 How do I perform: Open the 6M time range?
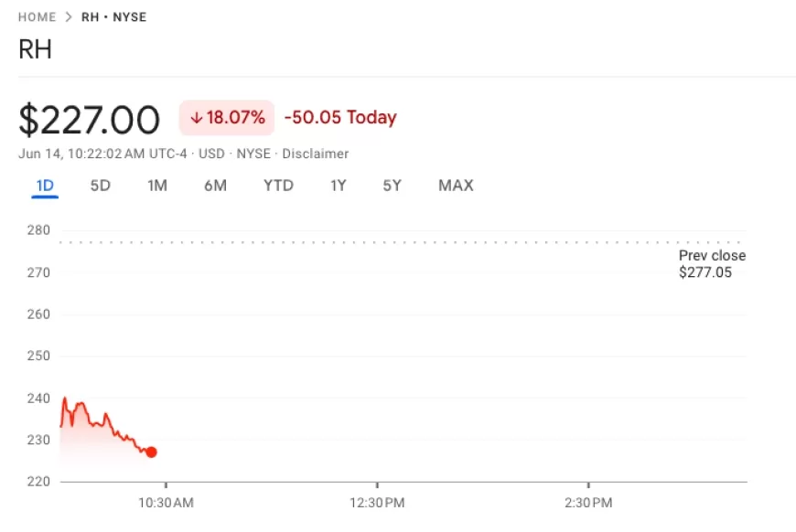[x=216, y=186]
